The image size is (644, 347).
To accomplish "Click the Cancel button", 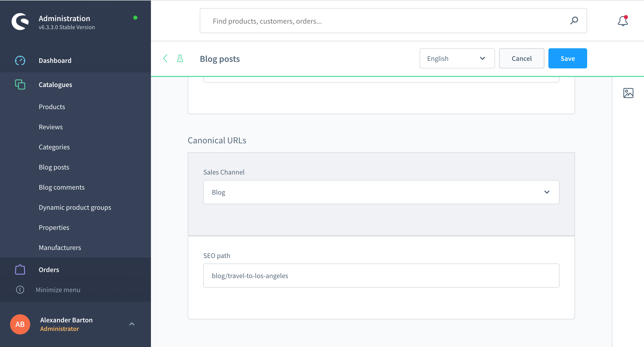I will pyautogui.click(x=521, y=58).
